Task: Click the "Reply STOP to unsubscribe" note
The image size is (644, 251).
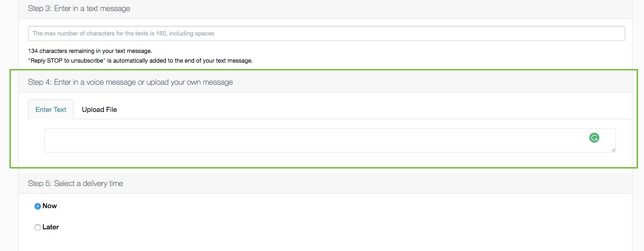Action: point(140,60)
